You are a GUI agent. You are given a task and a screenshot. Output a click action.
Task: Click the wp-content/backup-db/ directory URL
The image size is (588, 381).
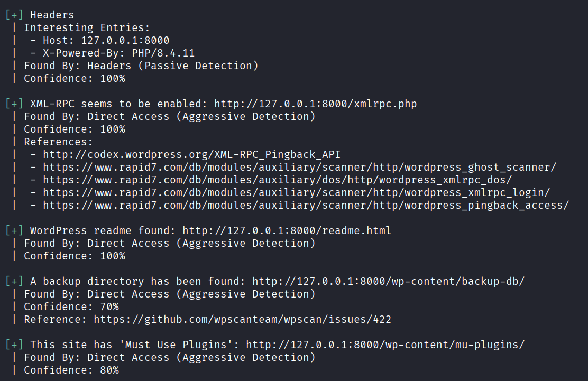coord(388,281)
